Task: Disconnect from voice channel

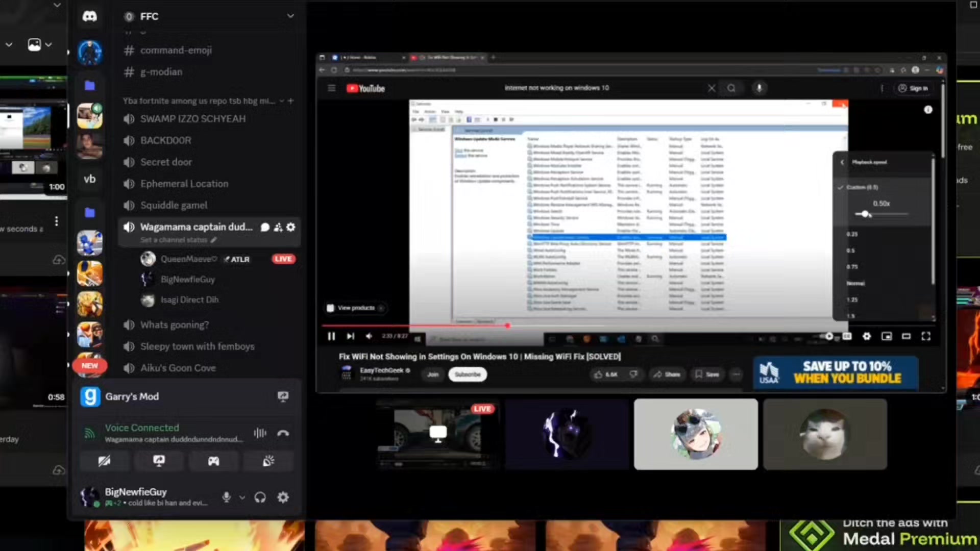Action: (x=283, y=433)
